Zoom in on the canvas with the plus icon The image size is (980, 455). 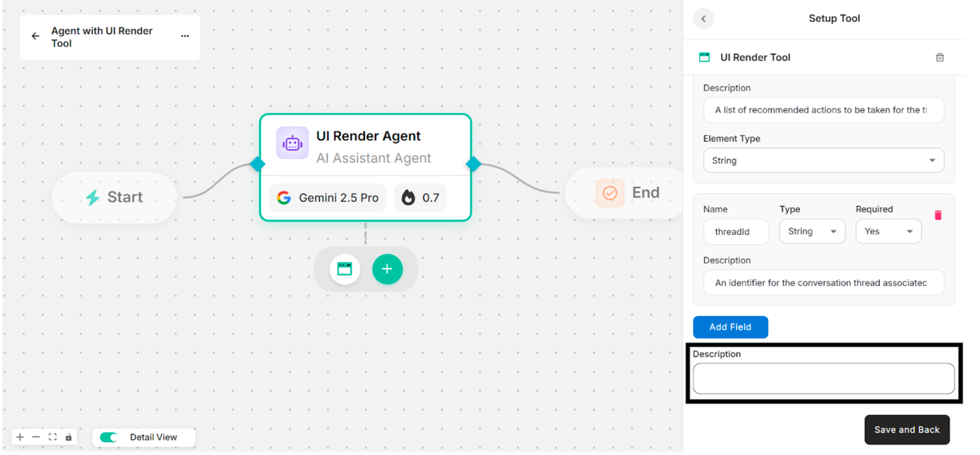tap(20, 437)
